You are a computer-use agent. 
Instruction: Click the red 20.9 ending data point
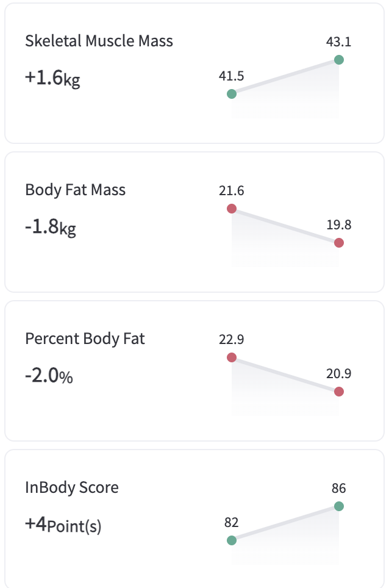(339, 392)
